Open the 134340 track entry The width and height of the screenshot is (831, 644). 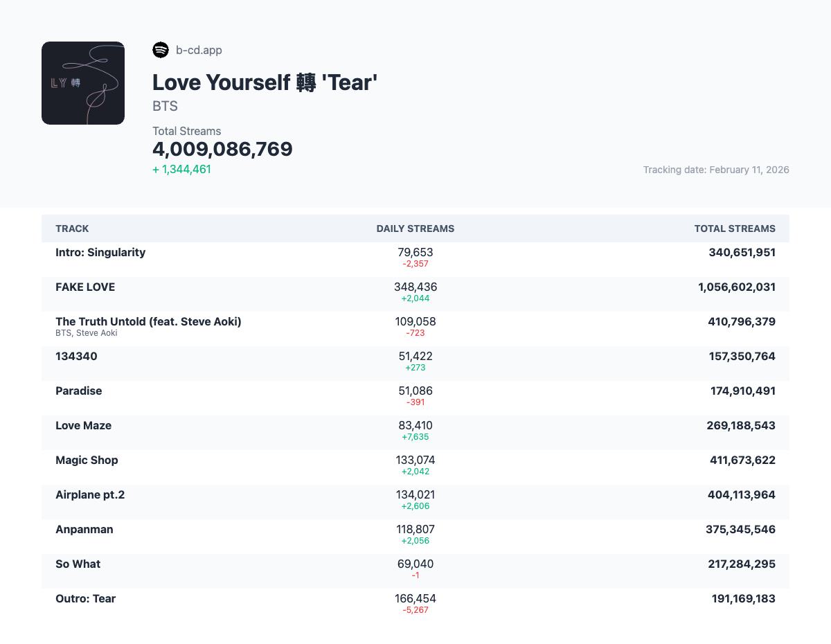[x=76, y=357]
